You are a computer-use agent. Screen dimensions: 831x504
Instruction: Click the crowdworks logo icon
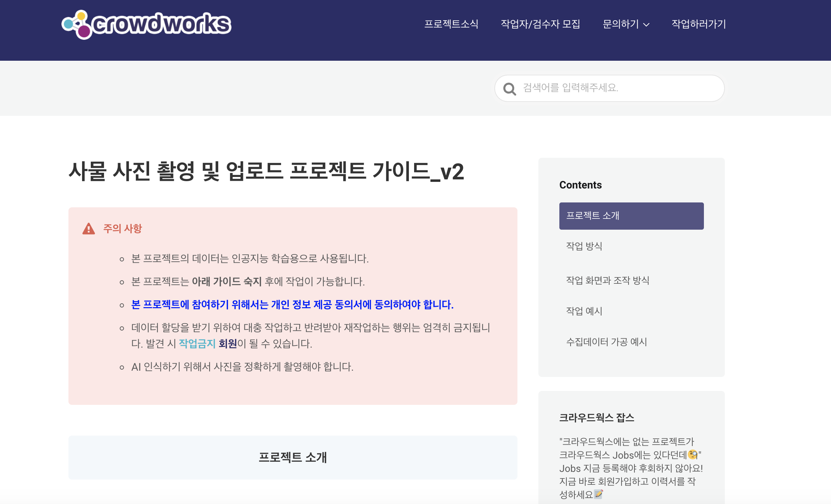tap(77, 24)
